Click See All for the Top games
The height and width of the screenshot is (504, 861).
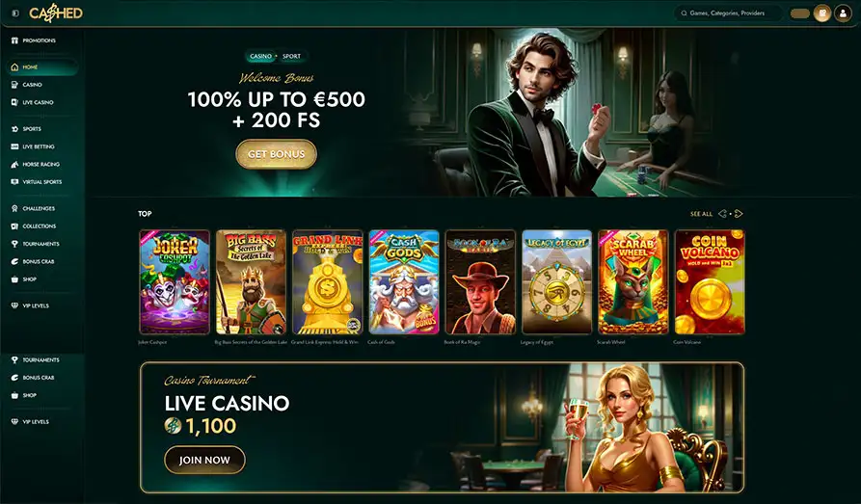coord(701,214)
